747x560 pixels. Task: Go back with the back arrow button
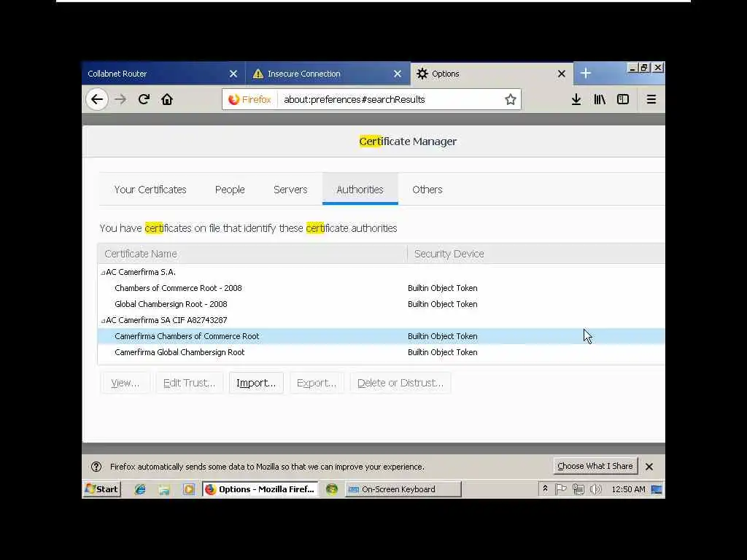pos(97,99)
